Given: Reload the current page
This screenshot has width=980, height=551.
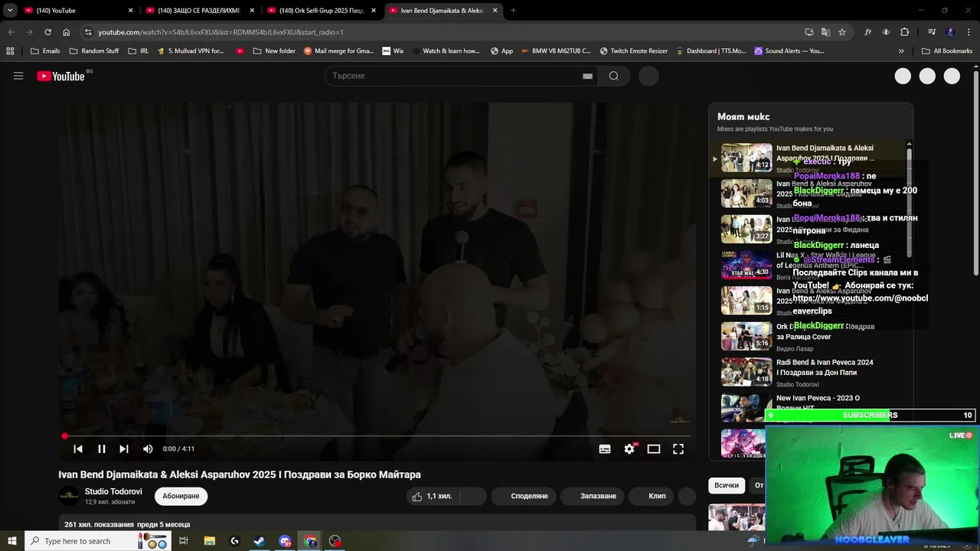Looking at the screenshot, I should pyautogui.click(x=47, y=32).
